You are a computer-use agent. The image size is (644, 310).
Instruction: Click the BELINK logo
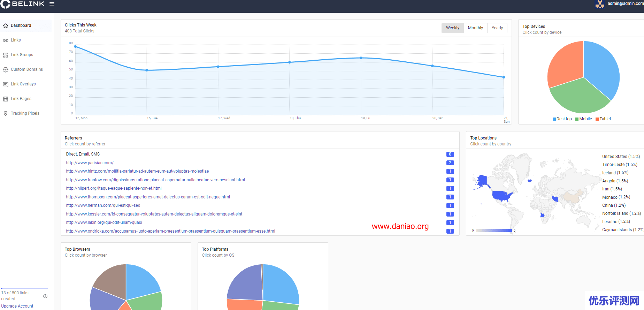[23, 4]
